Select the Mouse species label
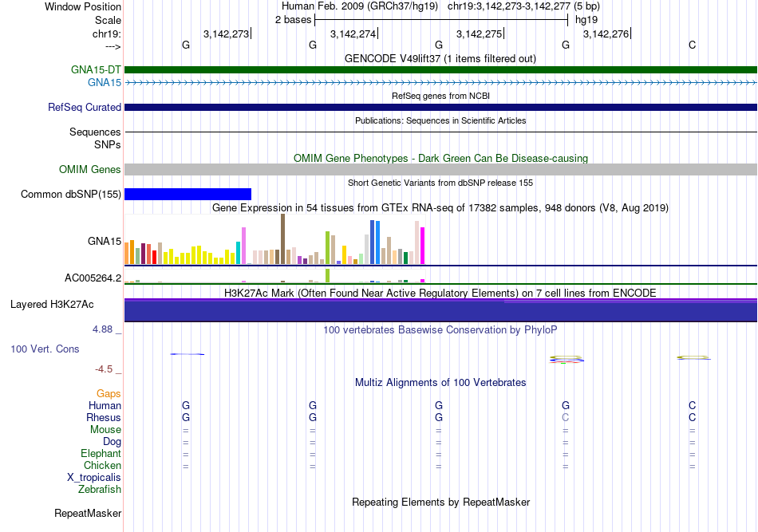758x532 pixels. click(x=105, y=430)
